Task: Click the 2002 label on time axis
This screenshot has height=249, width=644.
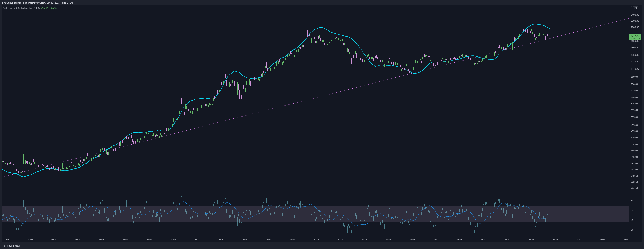Action: pyautogui.click(x=78, y=240)
